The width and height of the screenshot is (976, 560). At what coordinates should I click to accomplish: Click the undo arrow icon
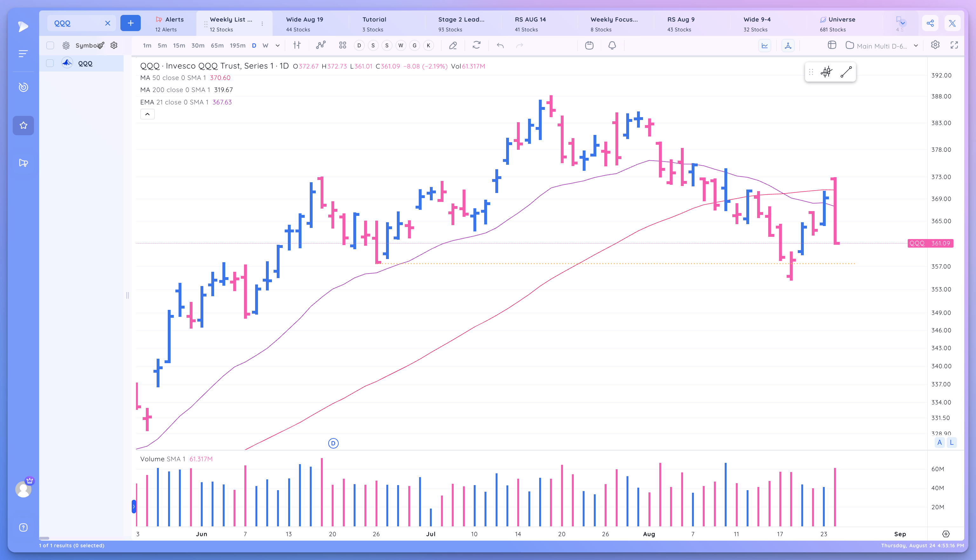tap(500, 45)
